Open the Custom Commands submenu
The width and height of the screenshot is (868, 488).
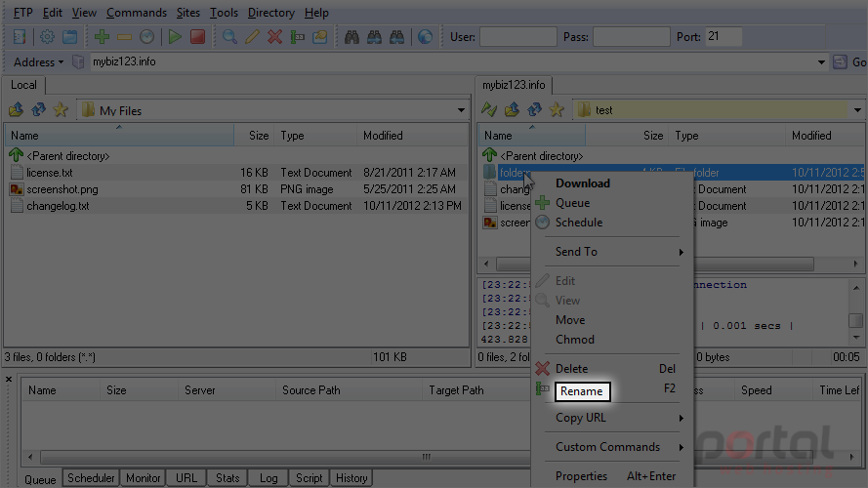(x=612, y=447)
